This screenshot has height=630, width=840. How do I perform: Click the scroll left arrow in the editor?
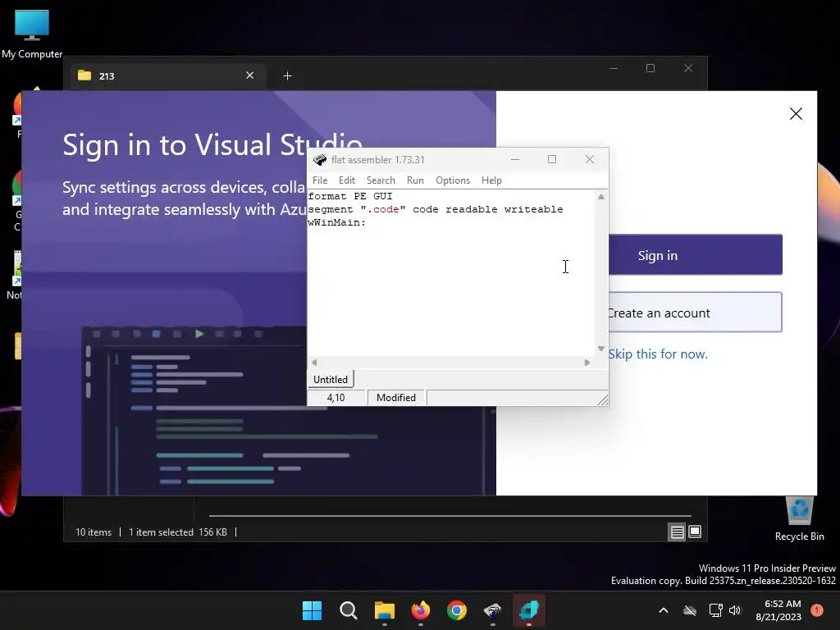(314, 363)
